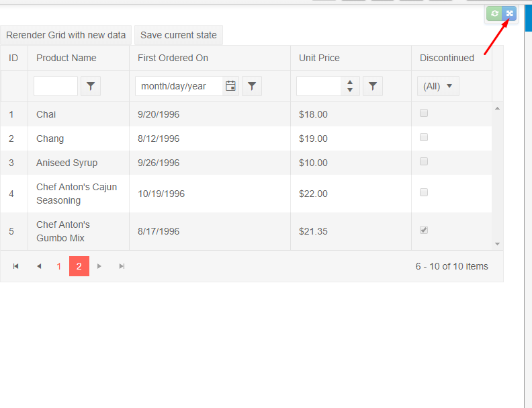532x408 pixels.
Task: Click the First Ordered On filter funnel
Action: pos(252,86)
